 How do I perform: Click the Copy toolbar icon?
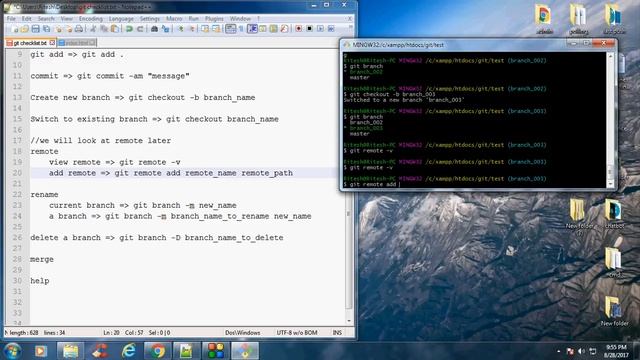click(x=104, y=29)
